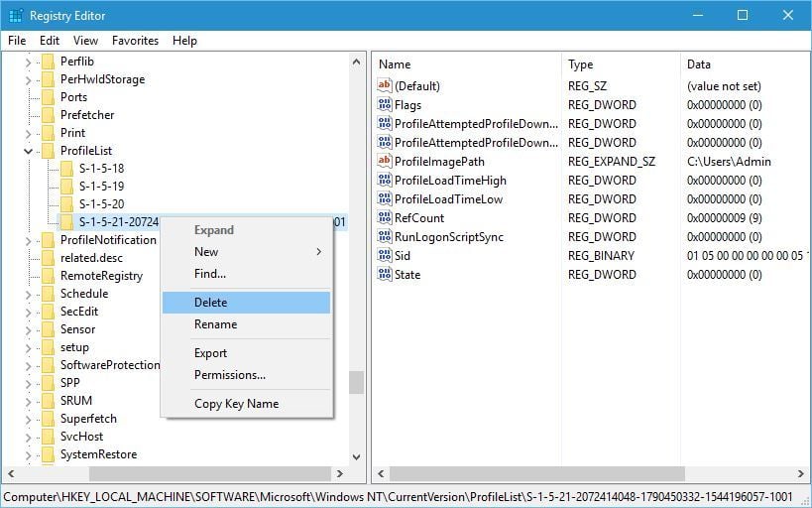
Task: Click the Registry Editor app icon in title bar
Action: (16, 15)
